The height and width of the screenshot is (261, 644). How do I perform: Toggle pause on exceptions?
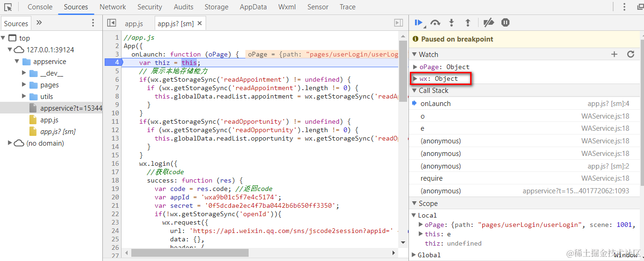tap(505, 22)
